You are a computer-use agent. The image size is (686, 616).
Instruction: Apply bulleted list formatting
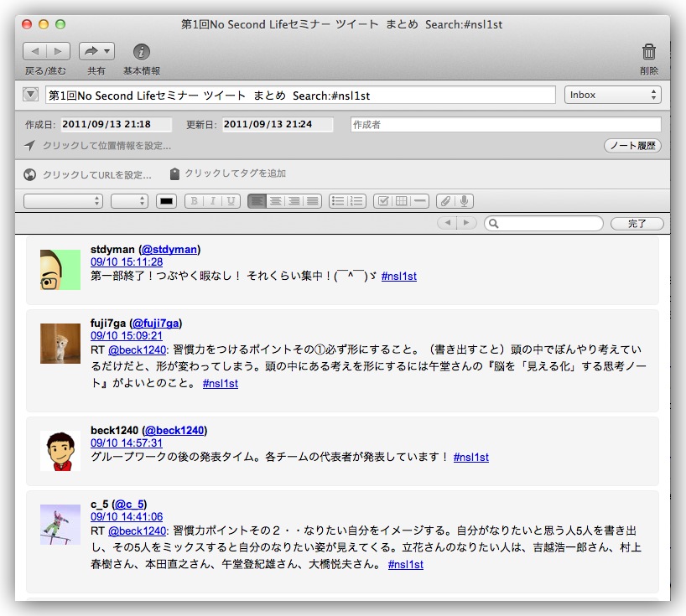[x=338, y=201]
